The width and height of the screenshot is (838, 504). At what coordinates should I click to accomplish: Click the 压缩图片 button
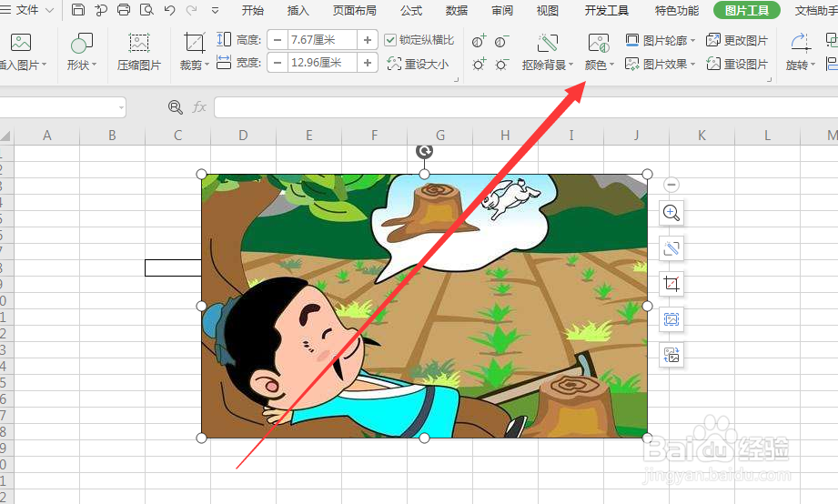click(x=139, y=53)
